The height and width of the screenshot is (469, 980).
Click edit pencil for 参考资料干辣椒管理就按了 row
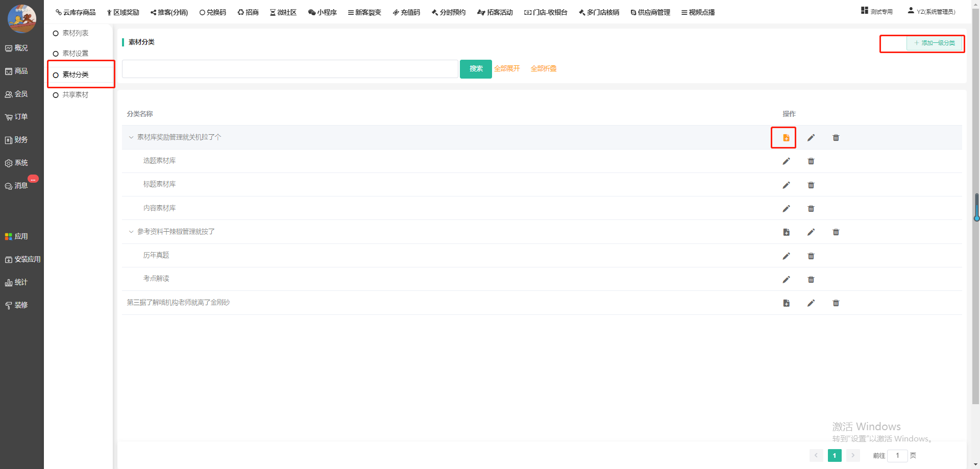click(x=811, y=232)
